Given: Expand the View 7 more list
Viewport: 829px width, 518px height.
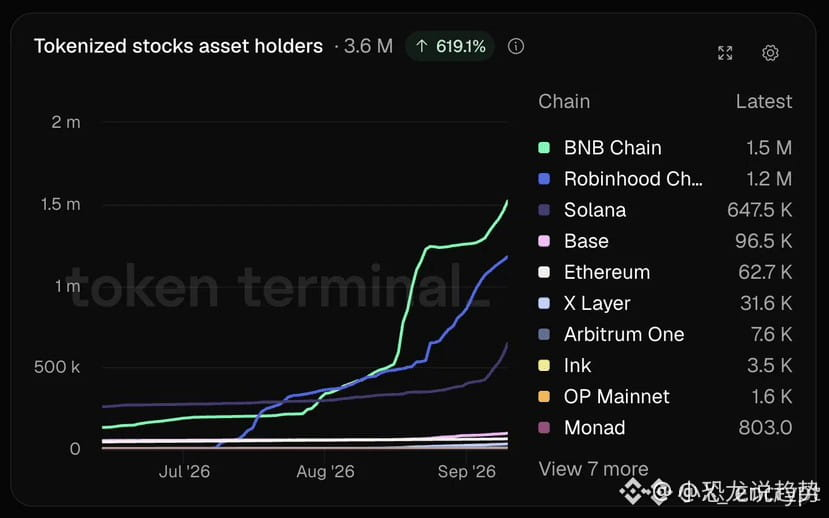Looking at the screenshot, I should click(x=593, y=469).
